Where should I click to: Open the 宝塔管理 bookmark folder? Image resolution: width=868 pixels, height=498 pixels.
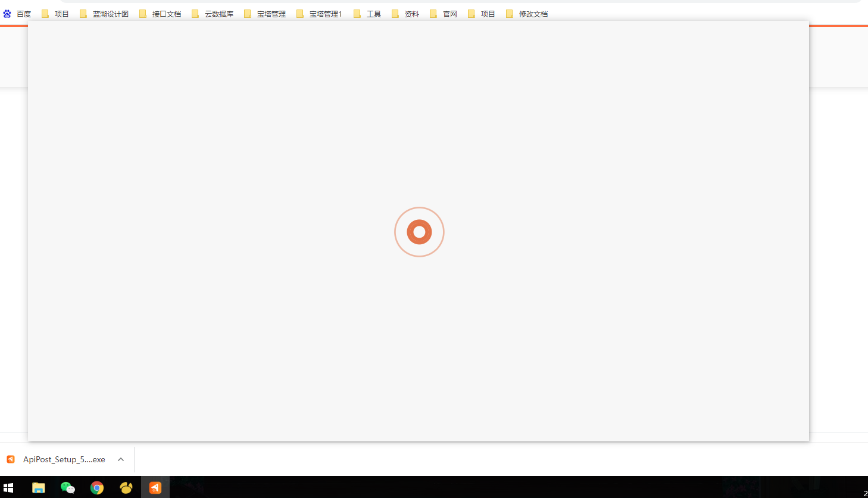coord(265,14)
